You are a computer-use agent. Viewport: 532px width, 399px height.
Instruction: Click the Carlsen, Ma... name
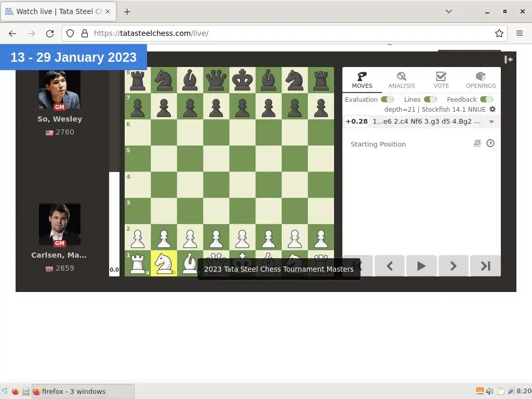click(59, 255)
